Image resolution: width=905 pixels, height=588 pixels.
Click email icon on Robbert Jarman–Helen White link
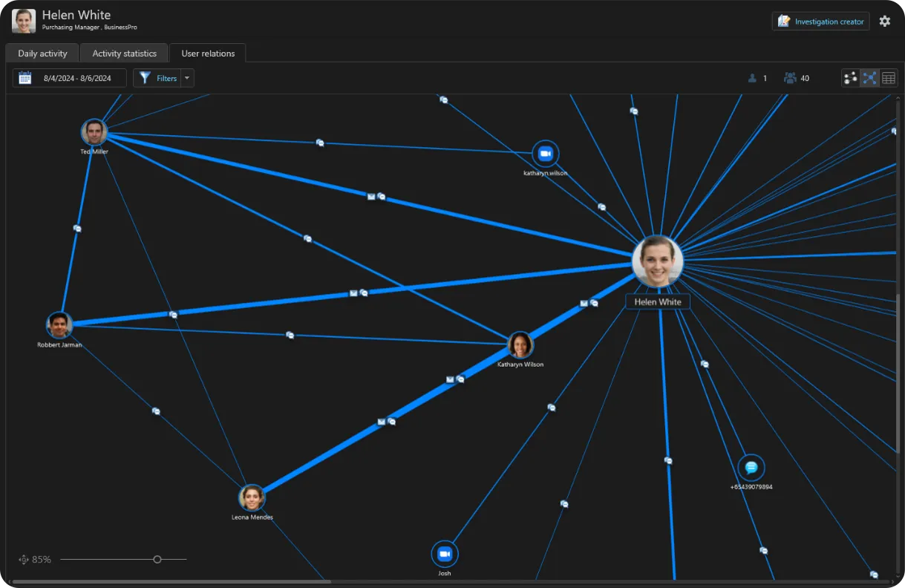pyautogui.click(x=353, y=293)
